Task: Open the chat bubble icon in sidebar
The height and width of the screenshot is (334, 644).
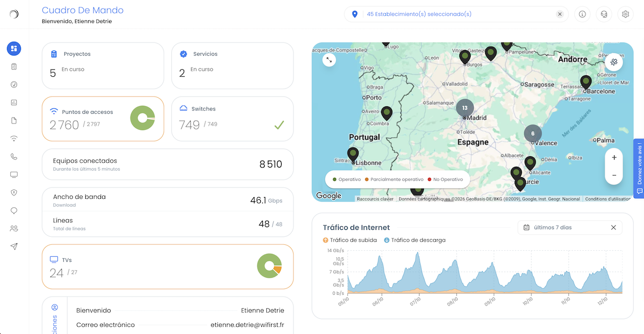Action: pyautogui.click(x=14, y=210)
